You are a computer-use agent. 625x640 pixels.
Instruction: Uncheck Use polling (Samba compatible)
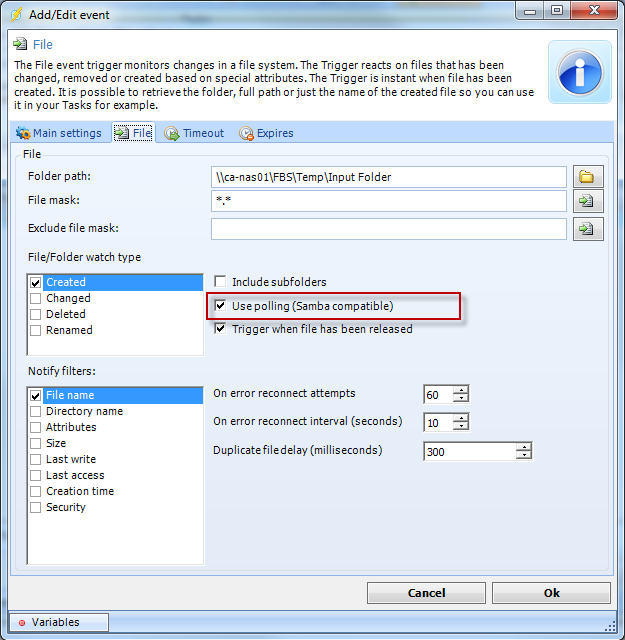click(x=221, y=305)
